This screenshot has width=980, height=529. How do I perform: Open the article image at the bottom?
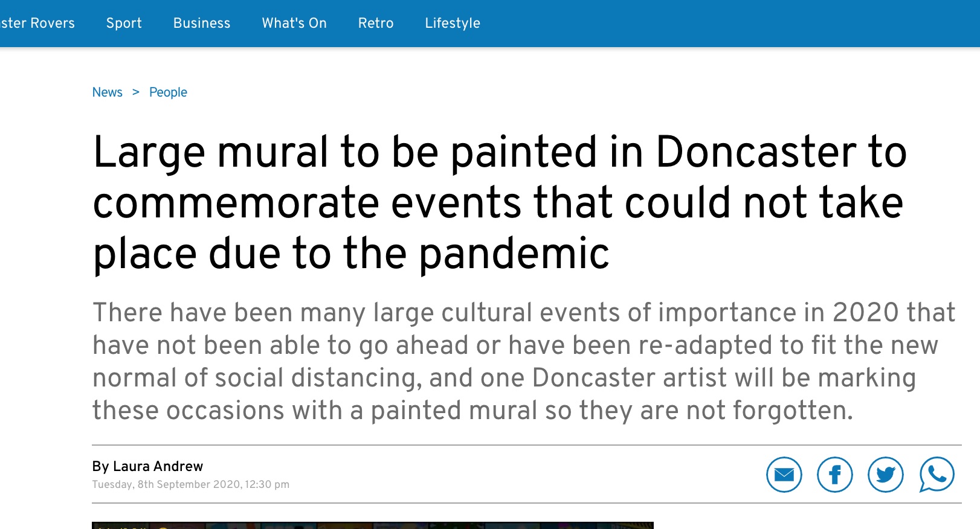tap(373, 525)
